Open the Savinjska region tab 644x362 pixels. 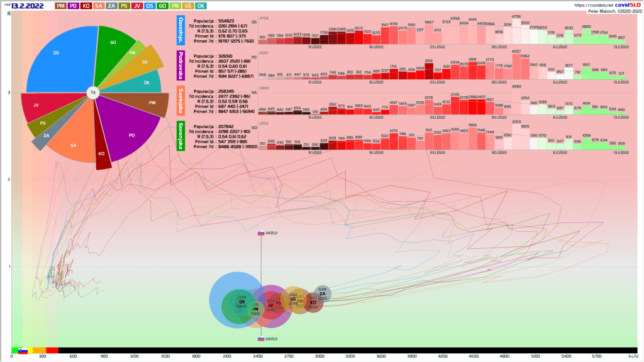click(181, 101)
